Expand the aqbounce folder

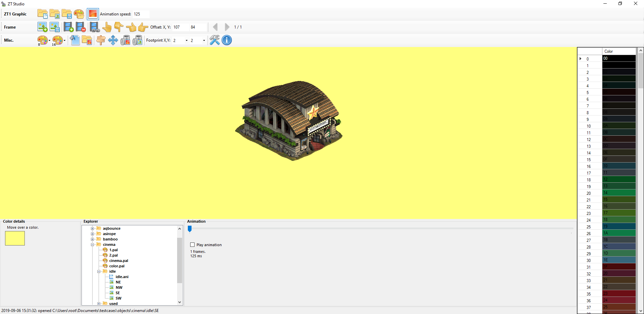[92, 228]
